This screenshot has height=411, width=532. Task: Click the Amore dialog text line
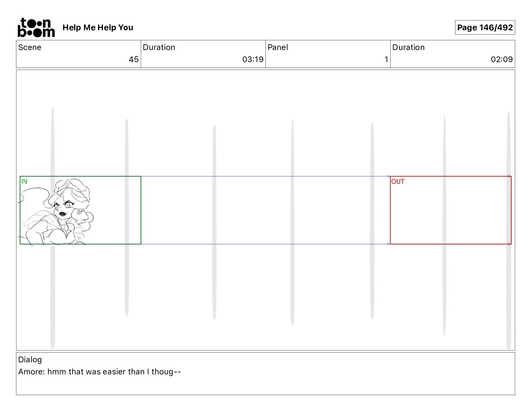[100, 372]
